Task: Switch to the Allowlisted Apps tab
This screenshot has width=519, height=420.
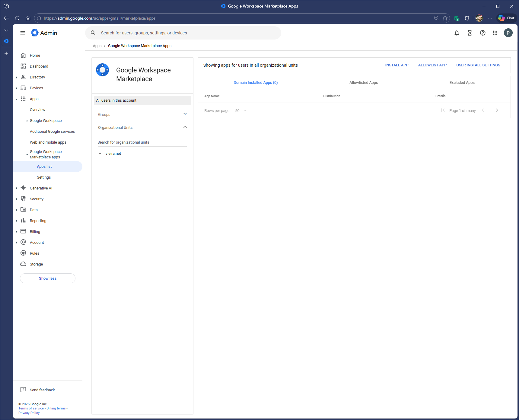Action: 363,83
